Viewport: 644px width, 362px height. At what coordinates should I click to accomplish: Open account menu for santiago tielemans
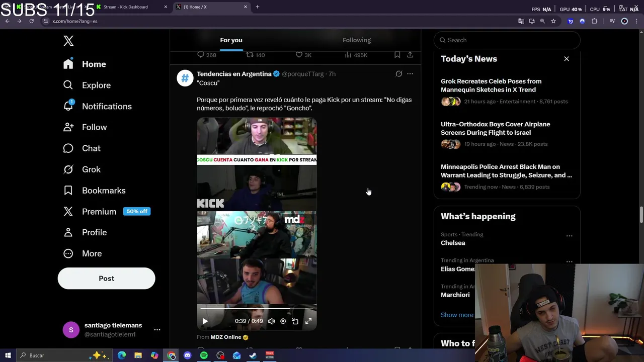pos(111,330)
